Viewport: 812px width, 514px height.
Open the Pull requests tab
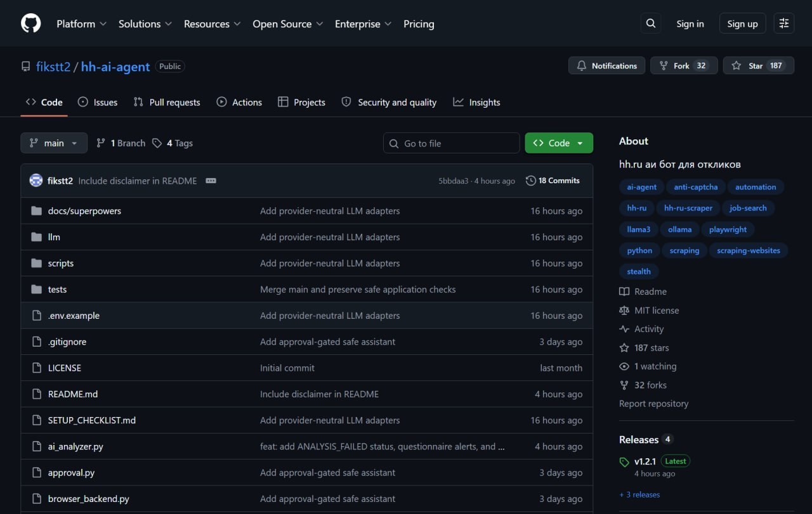pos(167,102)
